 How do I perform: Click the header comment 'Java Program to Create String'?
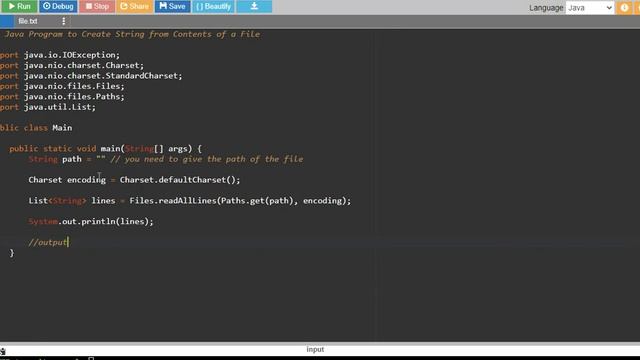click(x=75, y=34)
